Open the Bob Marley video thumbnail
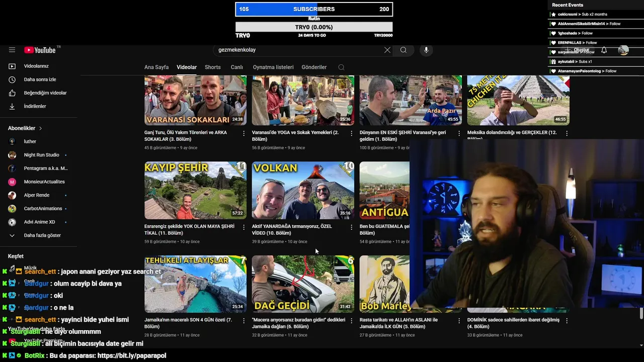This screenshot has width=644, height=362. click(385, 284)
